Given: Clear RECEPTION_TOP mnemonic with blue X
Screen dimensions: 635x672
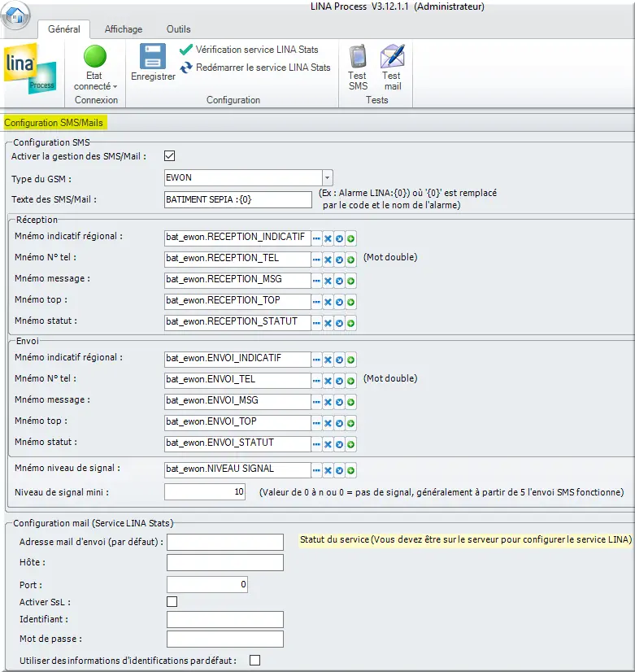Looking at the screenshot, I should (x=328, y=302).
